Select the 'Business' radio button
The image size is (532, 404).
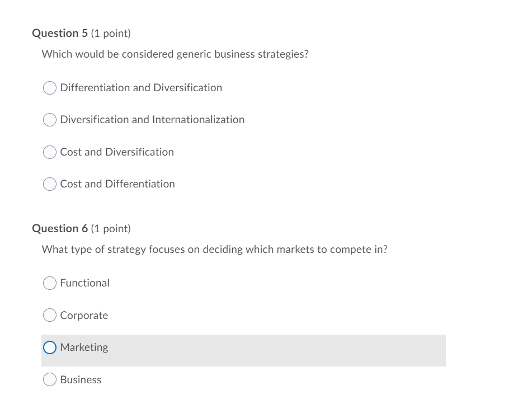tap(49, 379)
